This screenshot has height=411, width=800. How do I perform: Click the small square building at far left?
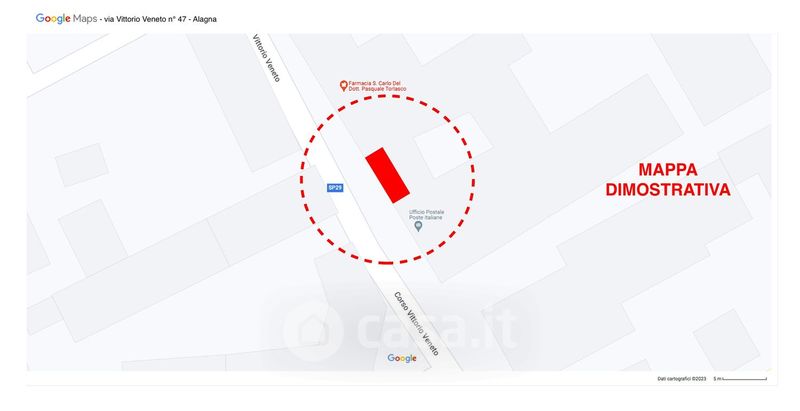coord(82,165)
